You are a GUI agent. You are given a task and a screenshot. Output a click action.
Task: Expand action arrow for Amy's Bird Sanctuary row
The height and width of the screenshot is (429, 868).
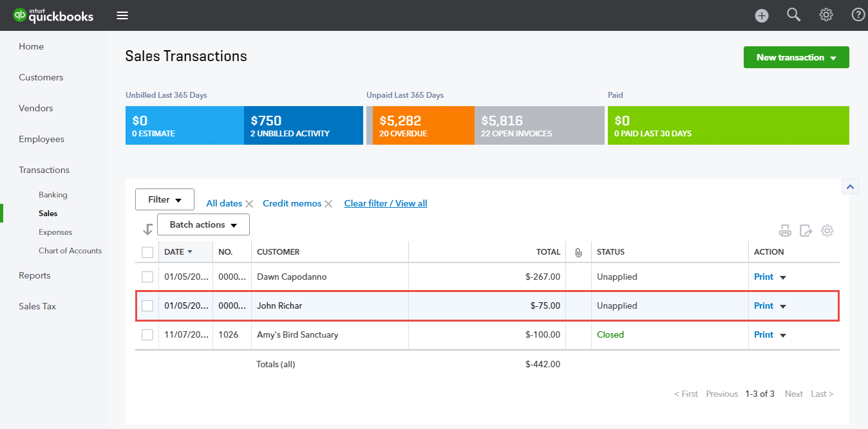pyautogui.click(x=783, y=336)
